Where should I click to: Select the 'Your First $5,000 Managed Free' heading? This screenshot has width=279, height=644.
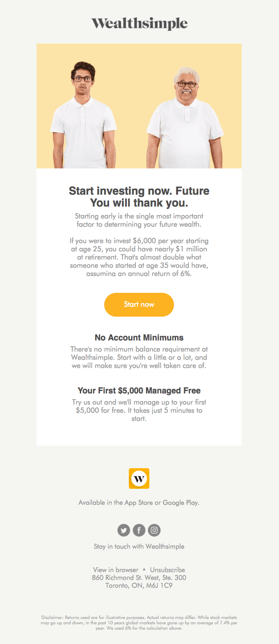(x=139, y=390)
